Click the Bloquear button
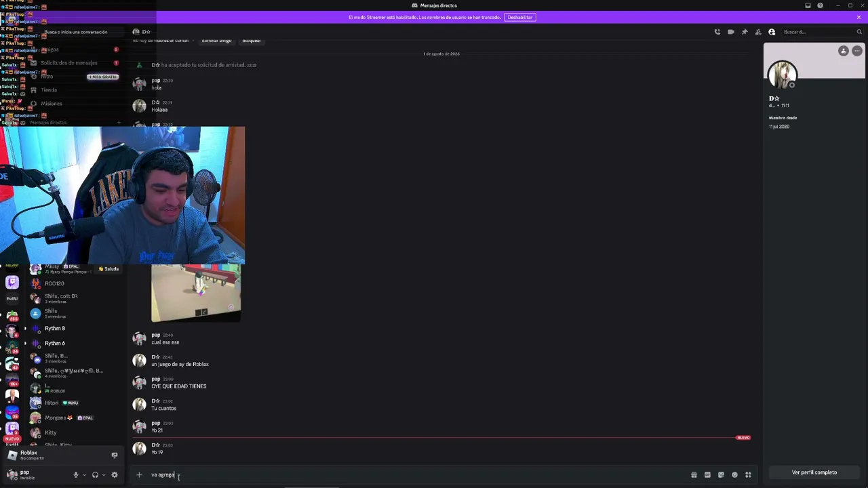868x488 pixels. (251, 41)
